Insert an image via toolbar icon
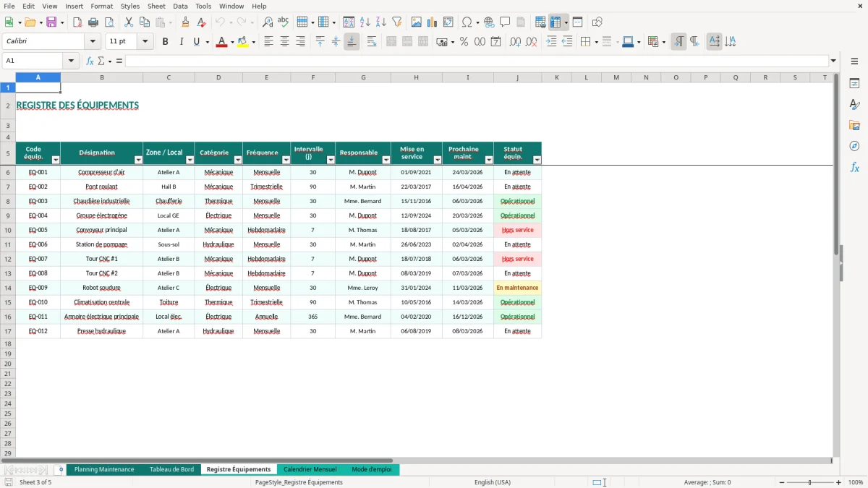 point(417,22)
